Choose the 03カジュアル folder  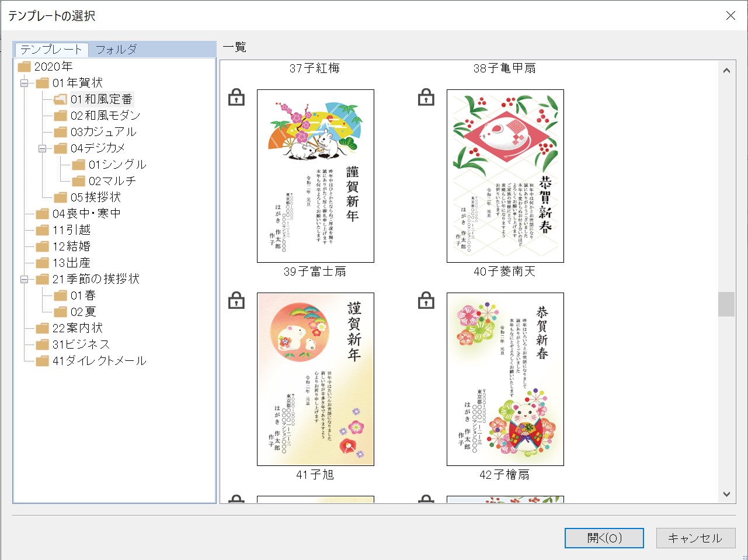pos(95,132)
